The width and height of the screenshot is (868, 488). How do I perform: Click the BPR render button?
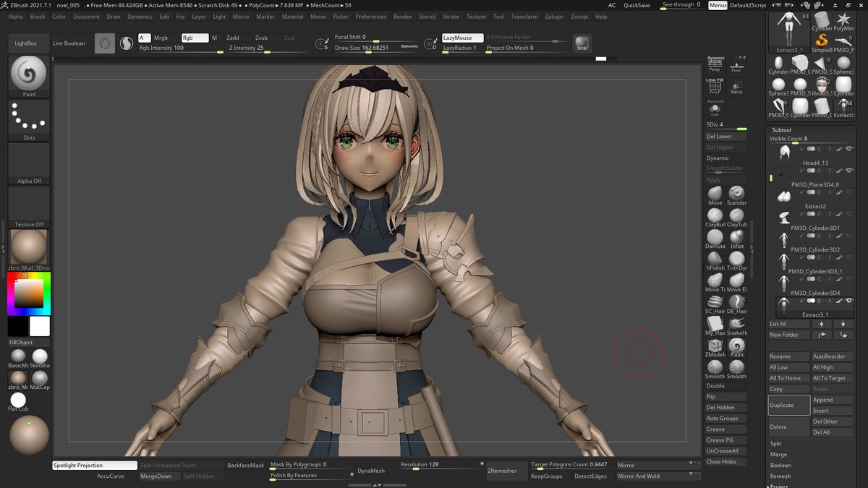[x=581, y=43]
